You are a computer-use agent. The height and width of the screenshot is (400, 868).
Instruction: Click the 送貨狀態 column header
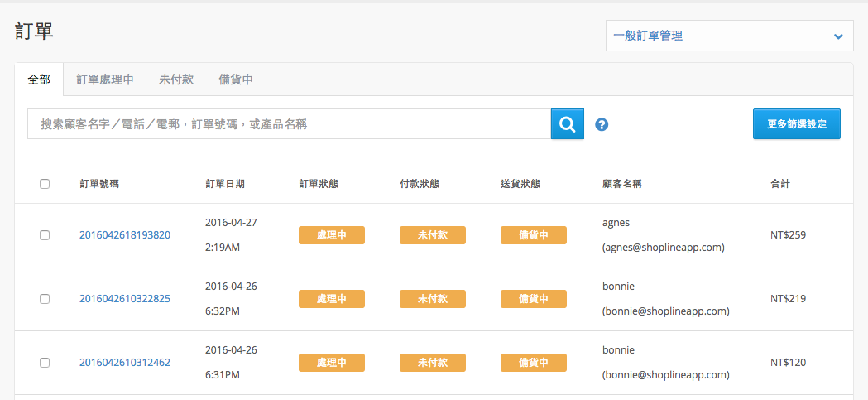(520, 184)
